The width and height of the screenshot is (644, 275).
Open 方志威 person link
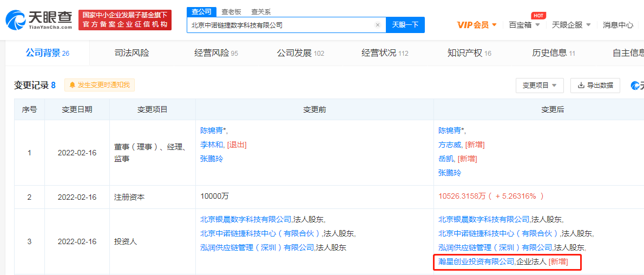click(450, 145)
